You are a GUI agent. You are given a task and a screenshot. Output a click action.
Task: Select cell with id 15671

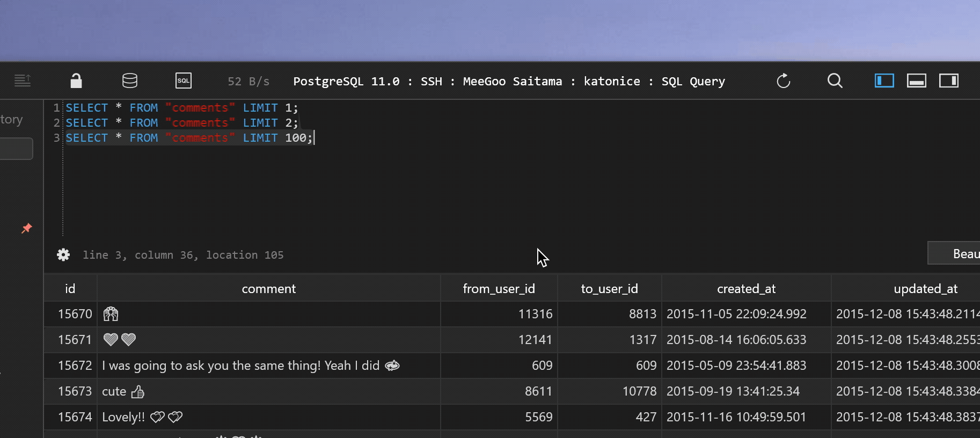[x=70, y=340]
